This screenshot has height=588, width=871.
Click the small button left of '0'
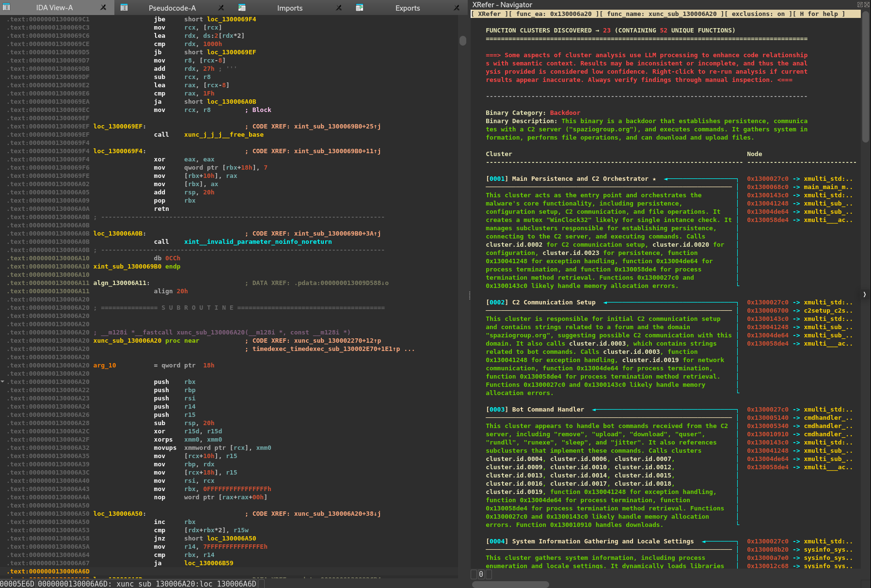474,574
